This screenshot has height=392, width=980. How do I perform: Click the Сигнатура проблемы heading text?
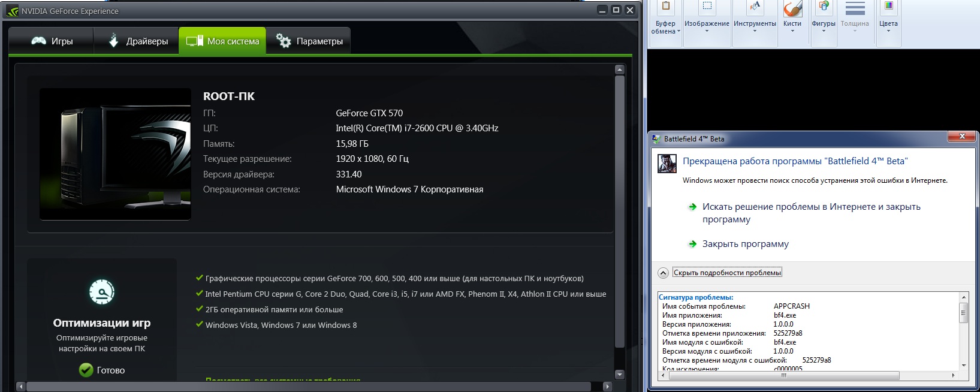click(x=696, y=297)
